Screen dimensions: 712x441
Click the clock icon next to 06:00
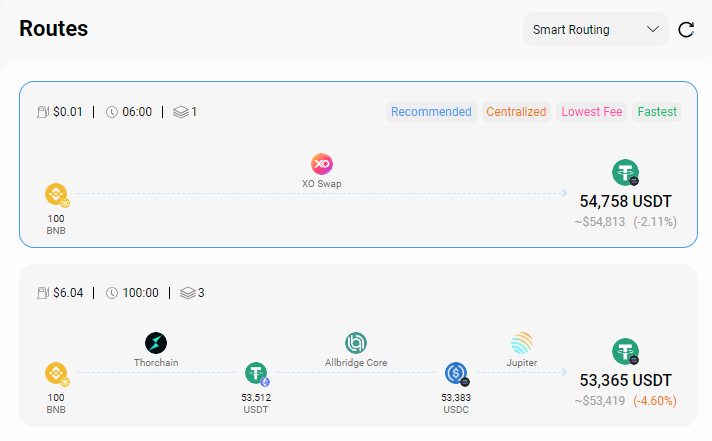(112, 112)
